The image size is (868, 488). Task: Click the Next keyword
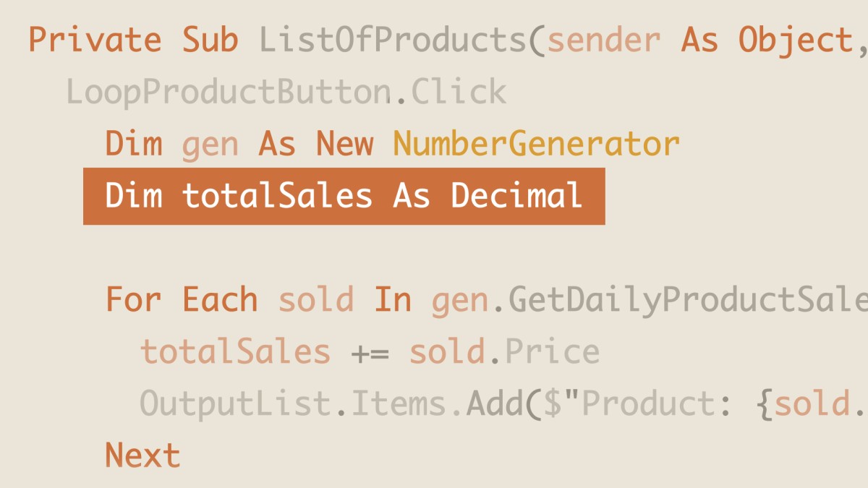pos(142,455)
